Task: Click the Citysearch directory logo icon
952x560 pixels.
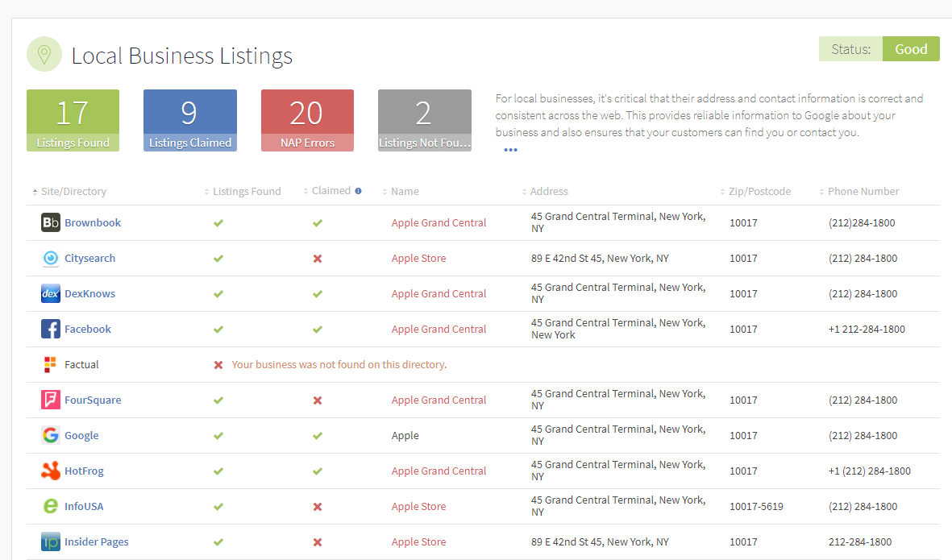Action: pyautogui.click(x=51, y=258)
